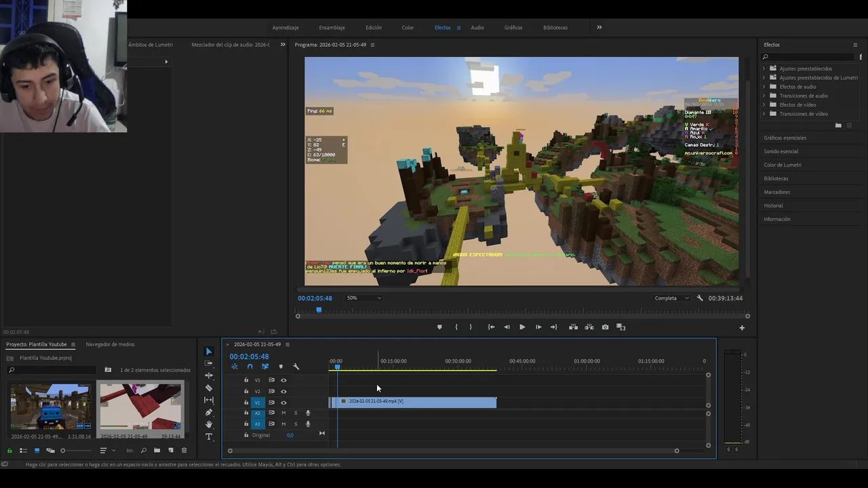Go to In point in Program monitor

pos(491,327)
